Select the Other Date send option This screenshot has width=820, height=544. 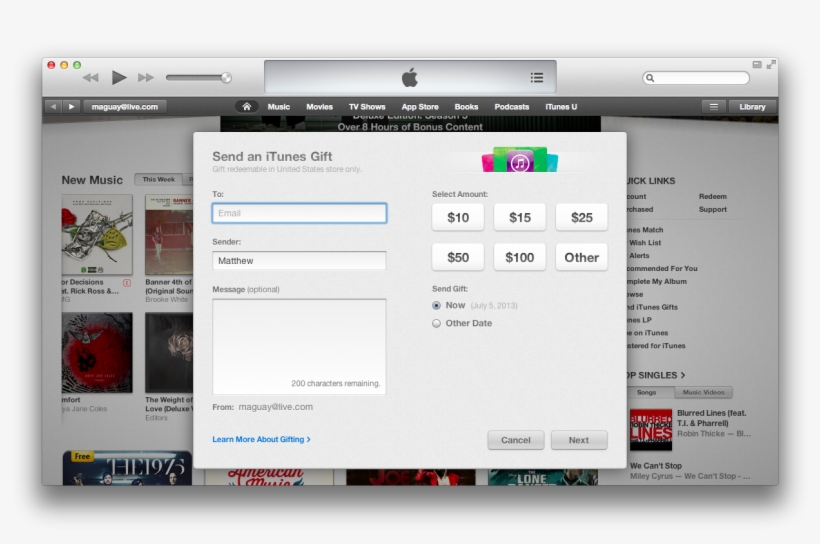436,323
